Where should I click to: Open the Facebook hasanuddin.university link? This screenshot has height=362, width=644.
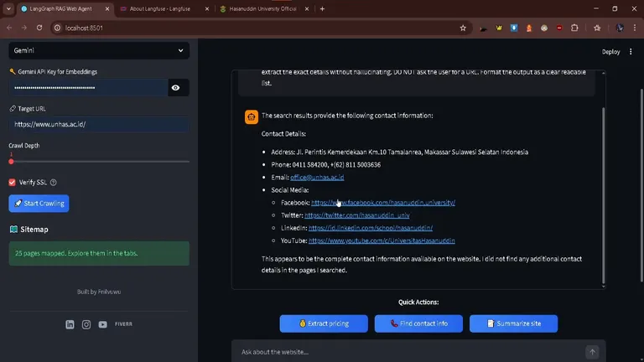[382, 202]
